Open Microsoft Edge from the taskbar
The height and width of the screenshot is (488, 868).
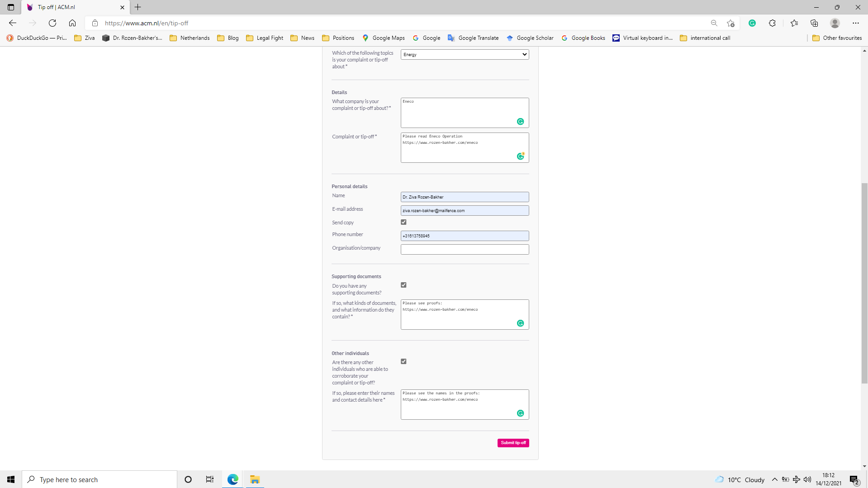click(x=232, y=479)
